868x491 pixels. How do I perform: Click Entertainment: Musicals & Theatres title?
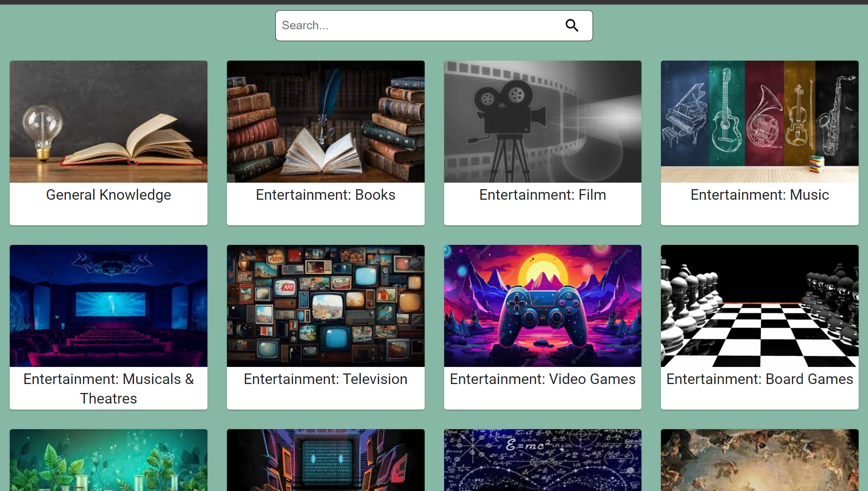109,388
